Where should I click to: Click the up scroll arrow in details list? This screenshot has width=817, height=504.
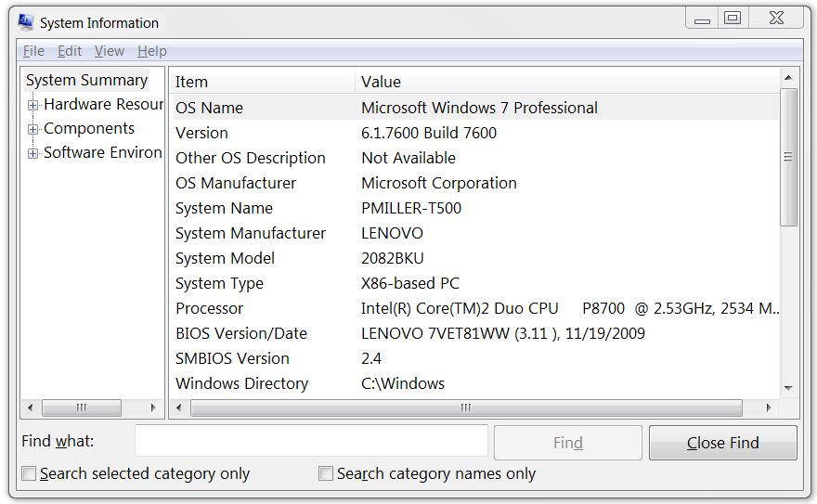click(788, 78)
